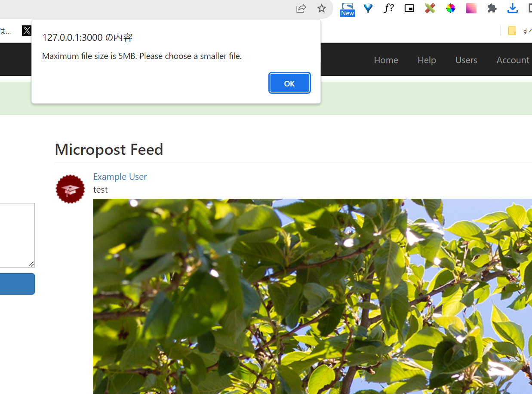Go to Home in the navigation bar
This screenshot has height=394, width=532.
coord(386,60)
